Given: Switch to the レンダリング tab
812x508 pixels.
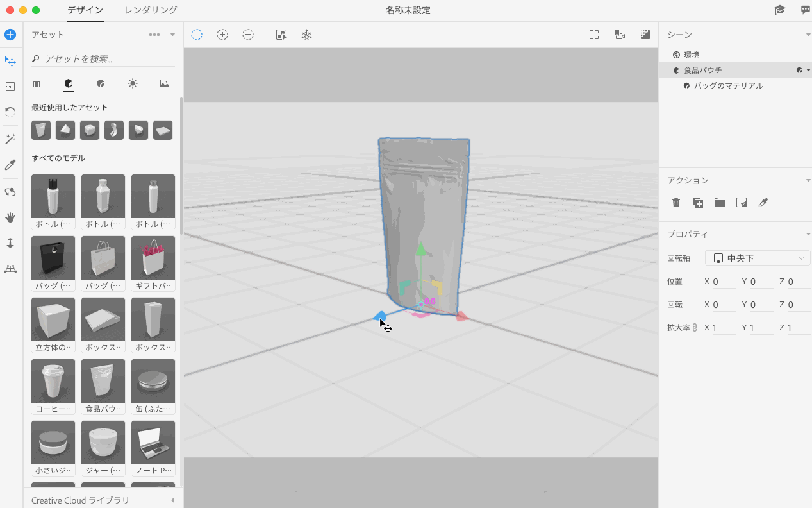Looking at the screenshot, I should (x=151, y=10).
